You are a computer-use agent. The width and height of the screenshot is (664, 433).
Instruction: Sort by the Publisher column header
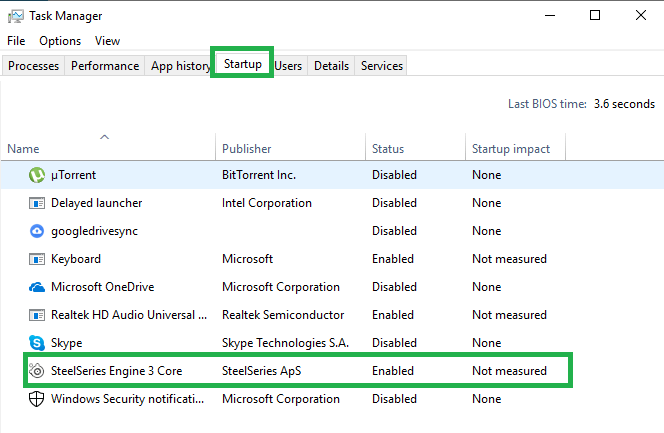246,149
